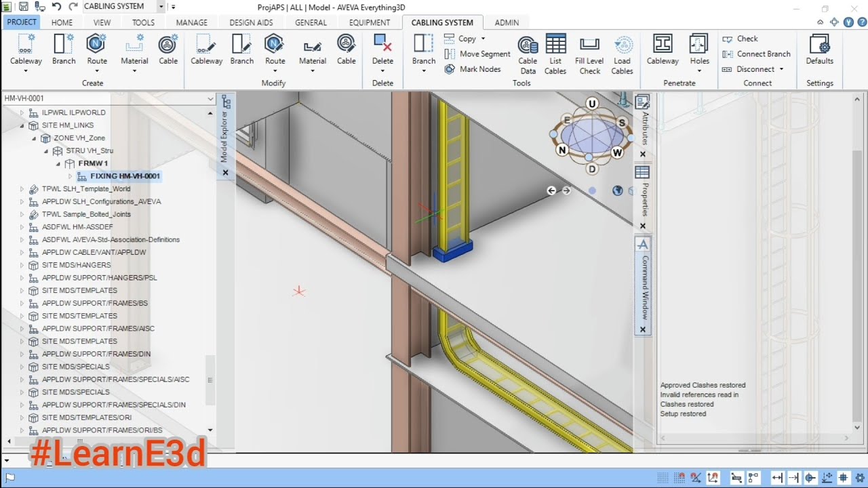This screenshot has height=488, width=868.
Task: Toggle arrow-to-line snap in status bar
Action: coord(793,478)
